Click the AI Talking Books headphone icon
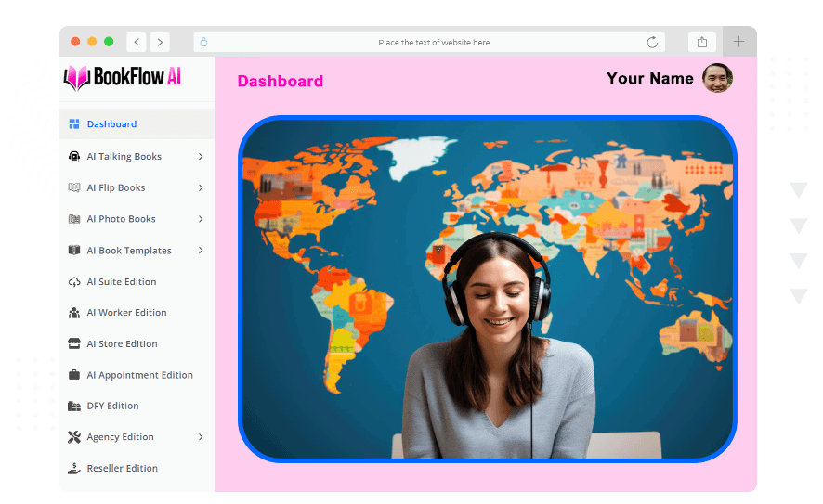The height and width of the screenshot is (504, 823). pyautogui.click(x=74, y=157)
